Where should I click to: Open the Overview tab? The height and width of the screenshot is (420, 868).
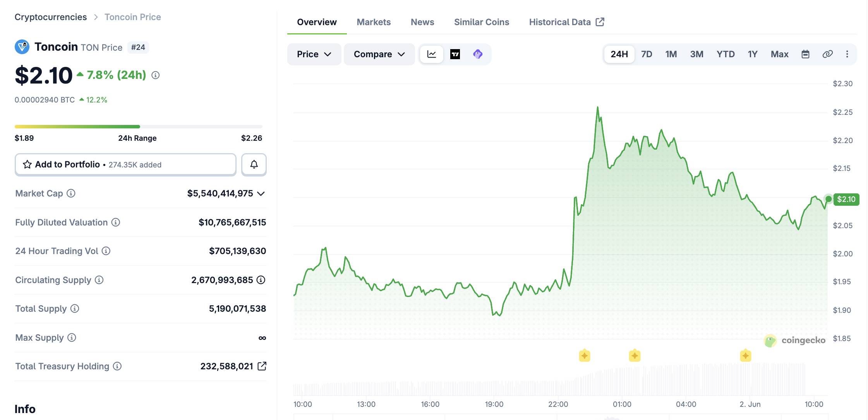click(317, 22)
